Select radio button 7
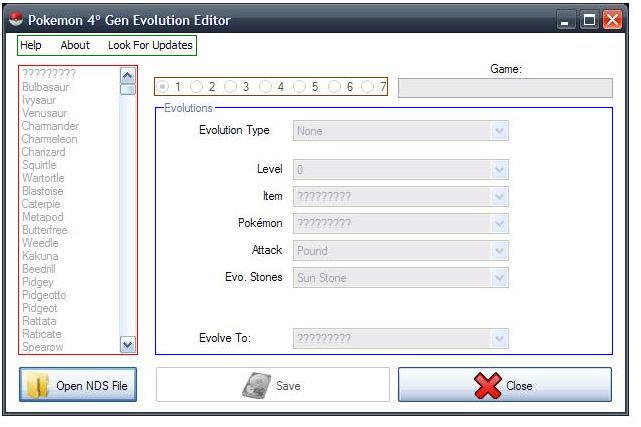641x427 pixels. pos(368,87)
